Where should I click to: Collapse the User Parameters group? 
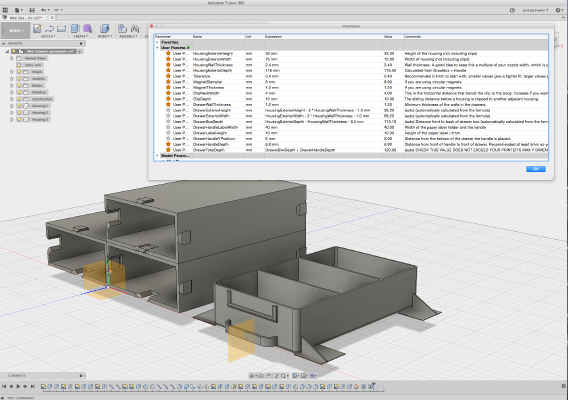tap(158, 48)
